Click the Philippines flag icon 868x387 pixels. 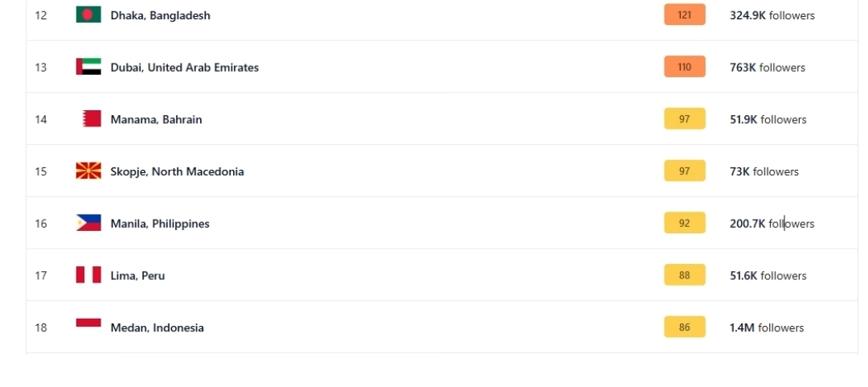(88, 223)
